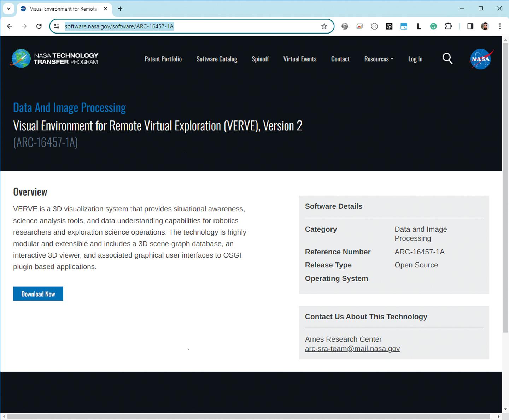Click the gear-shaped extension icon

coord(345,26)
